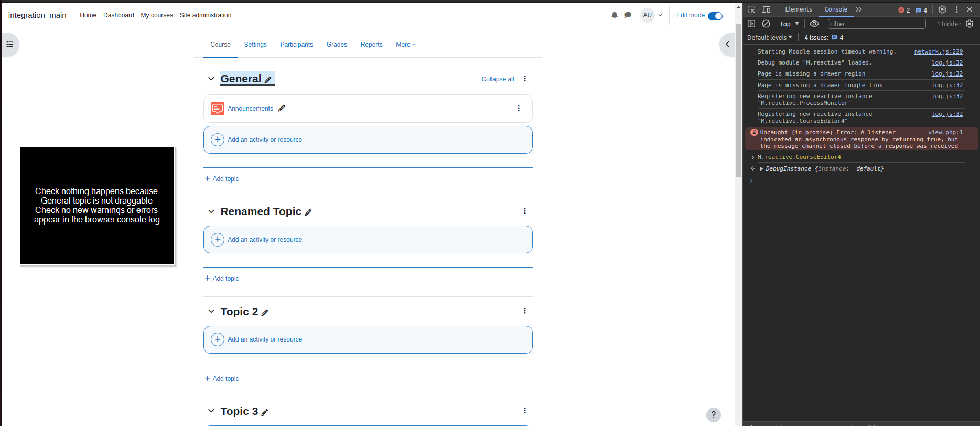The image size is (980, 426).
Task: Collapse the General section chevron
Action: pos(211,79)
